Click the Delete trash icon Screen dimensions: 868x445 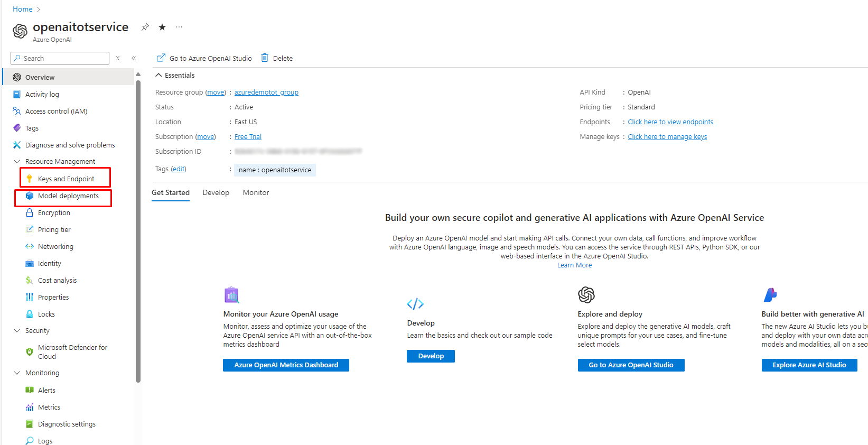pyautogui.click(x=265, y=58)
